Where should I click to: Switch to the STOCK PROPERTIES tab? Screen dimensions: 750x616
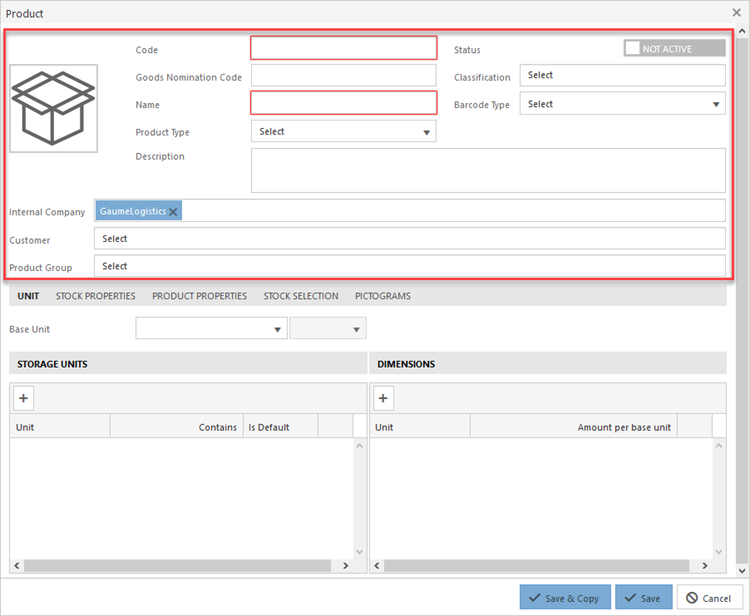[95, 296]
